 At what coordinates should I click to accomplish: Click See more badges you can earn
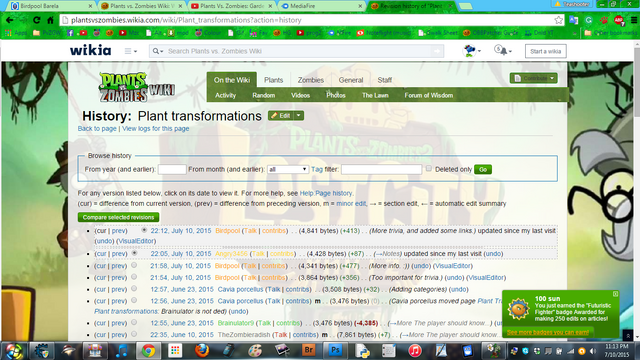[548, 332]
